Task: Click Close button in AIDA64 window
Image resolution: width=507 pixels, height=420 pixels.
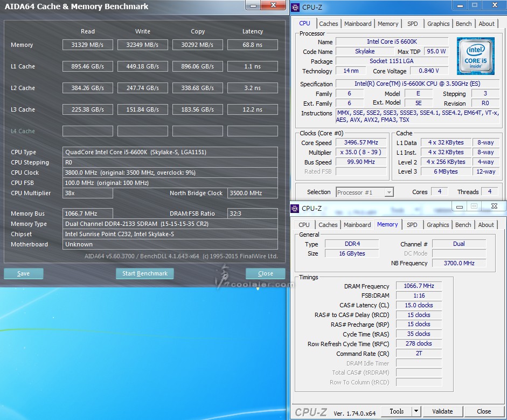Action: coord(266,273)
